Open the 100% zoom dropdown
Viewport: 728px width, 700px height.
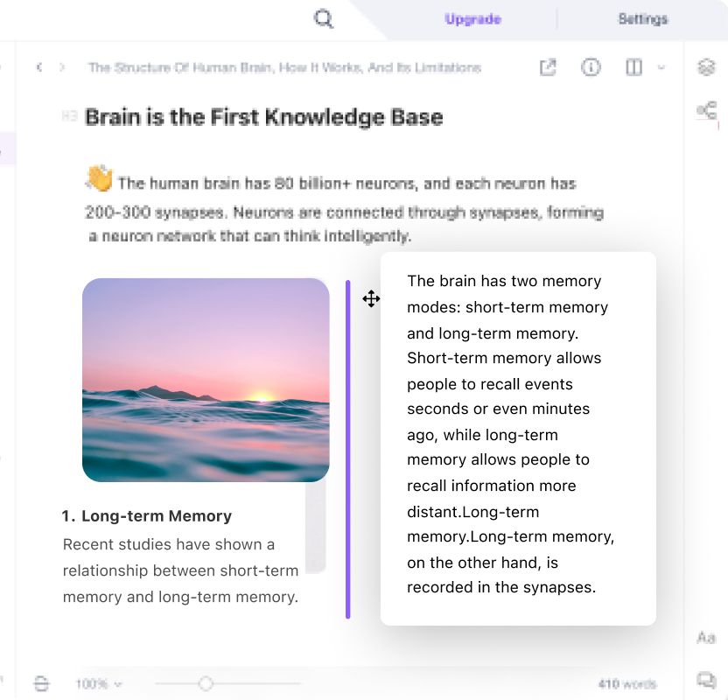point(98,683)
